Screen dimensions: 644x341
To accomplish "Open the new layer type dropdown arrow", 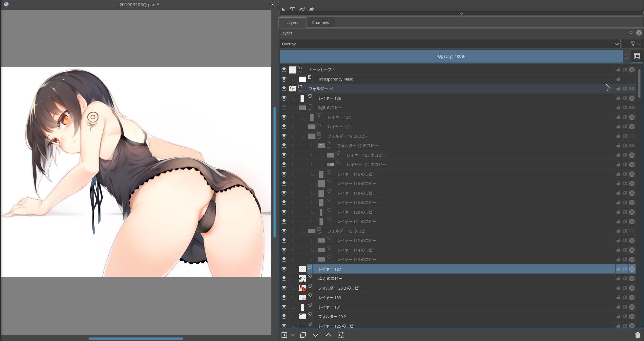I will (292, 335).
